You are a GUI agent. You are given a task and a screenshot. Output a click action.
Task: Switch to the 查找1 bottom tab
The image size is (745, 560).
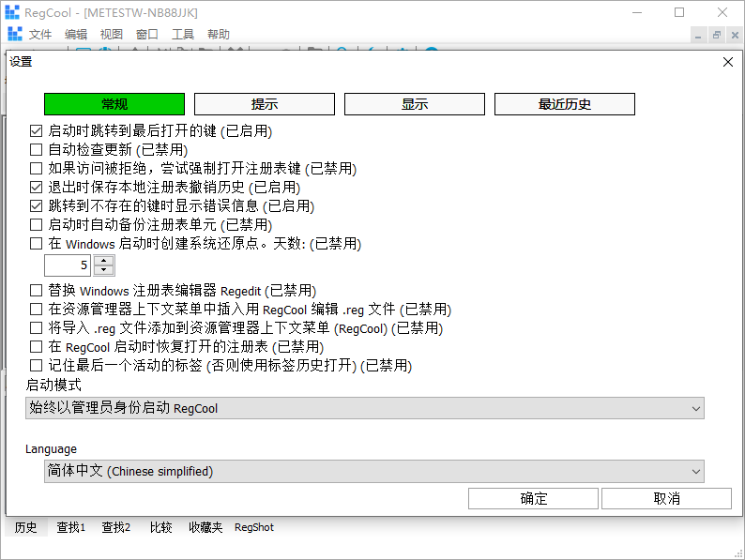[x=70, y=527]
